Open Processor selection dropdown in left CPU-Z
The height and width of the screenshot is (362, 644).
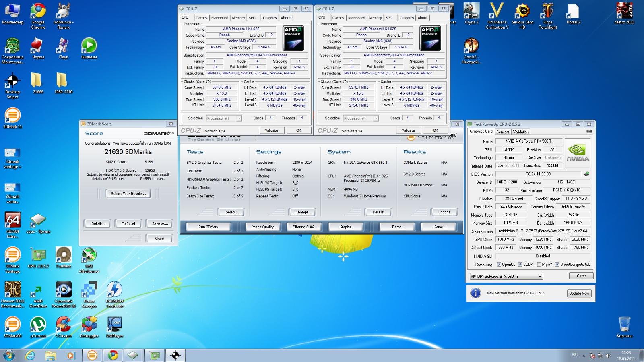coord(224,118)
